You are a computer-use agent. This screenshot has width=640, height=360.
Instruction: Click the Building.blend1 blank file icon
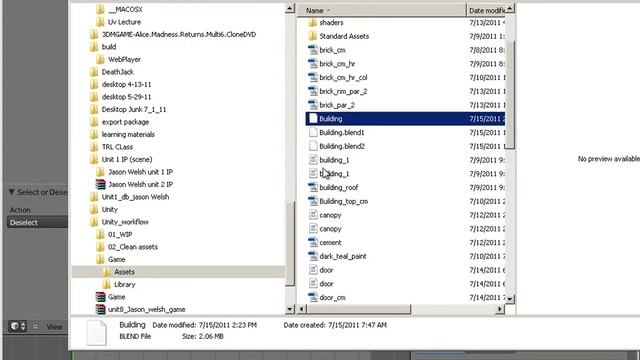(x=313, y=132)
